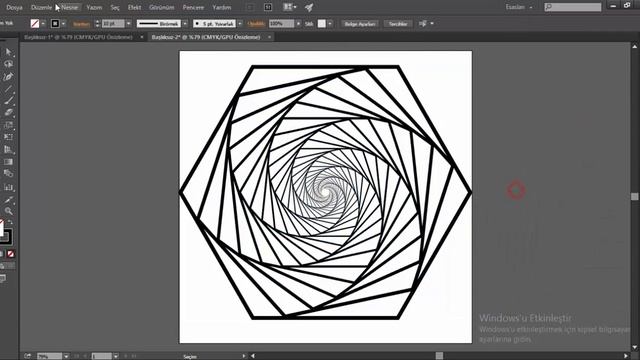
Task: Open the Yazım menu
Action: coord(94,7)
